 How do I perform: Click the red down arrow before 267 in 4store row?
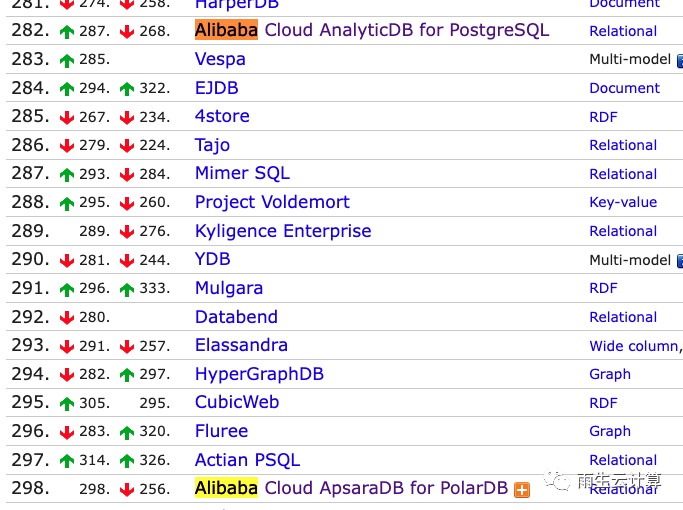point(67,118)
